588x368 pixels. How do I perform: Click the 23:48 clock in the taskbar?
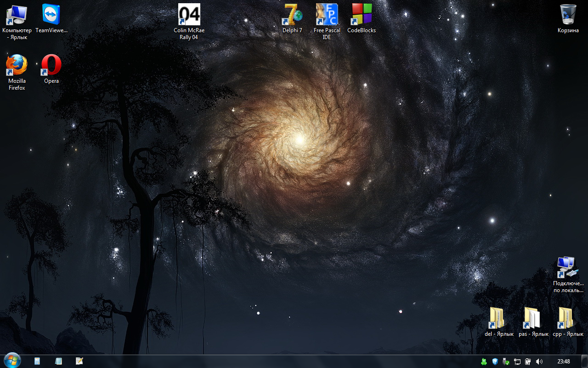563,362
